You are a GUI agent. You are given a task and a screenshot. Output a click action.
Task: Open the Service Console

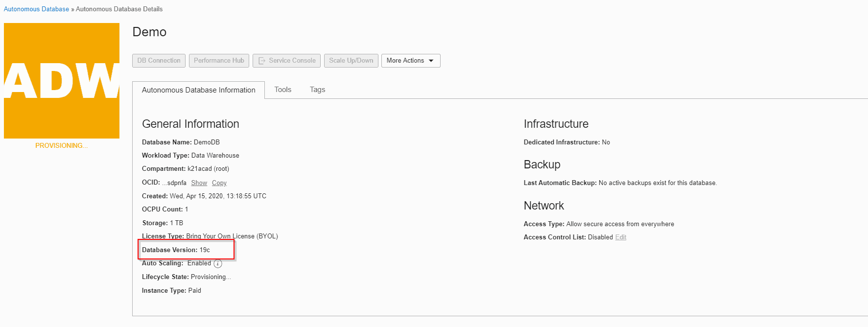pos(286,61)
